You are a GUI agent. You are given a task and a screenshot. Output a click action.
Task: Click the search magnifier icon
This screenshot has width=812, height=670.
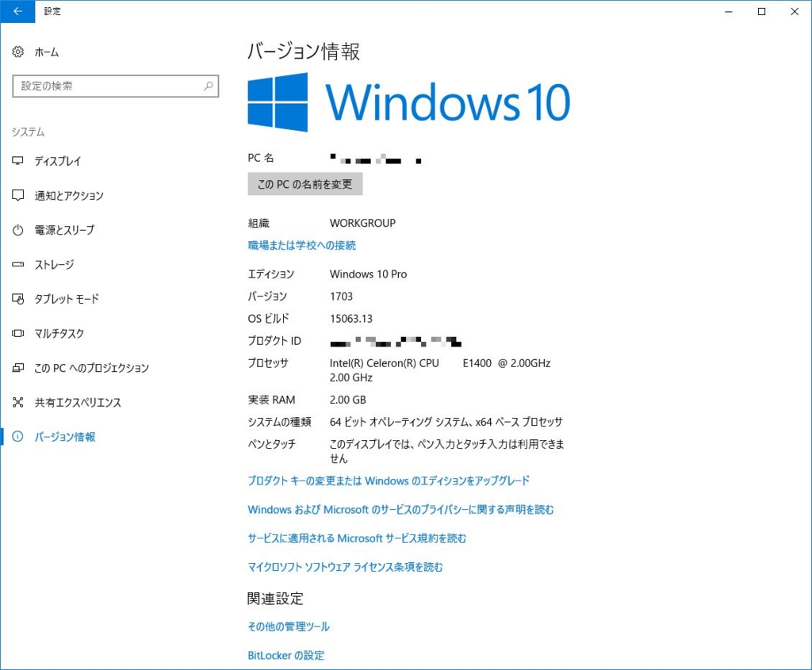coord(209,86)
